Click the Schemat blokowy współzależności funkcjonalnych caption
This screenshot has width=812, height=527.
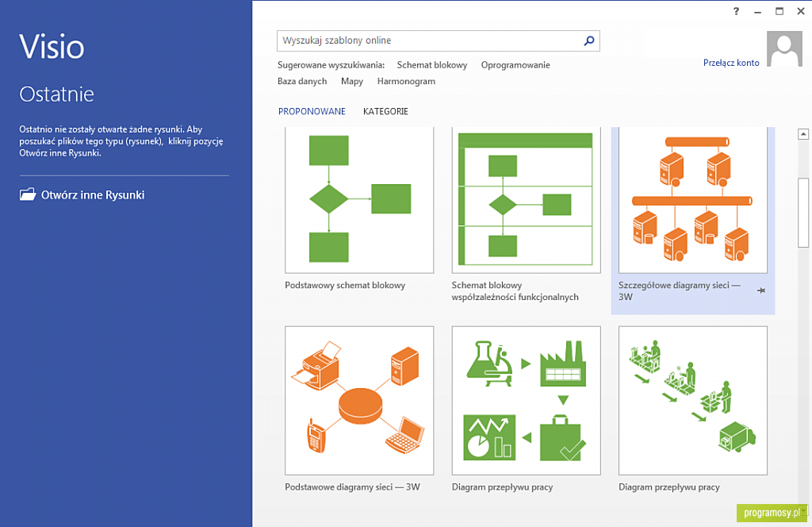tap(515, 290)
